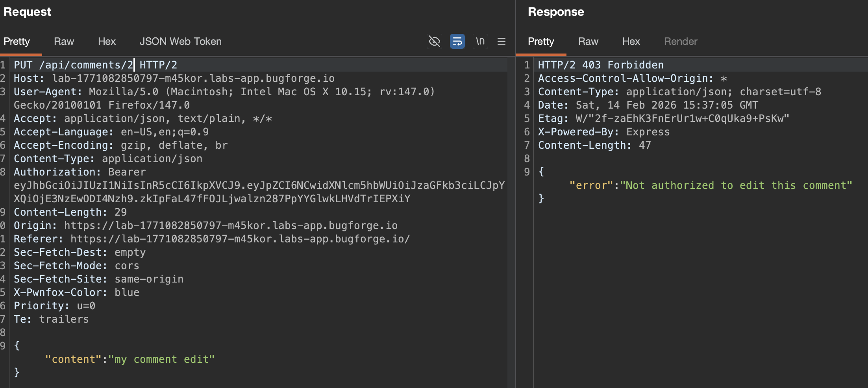Toggle the line wrap icon in Request
Screen dimensions: 868x388
pos(457,41)
